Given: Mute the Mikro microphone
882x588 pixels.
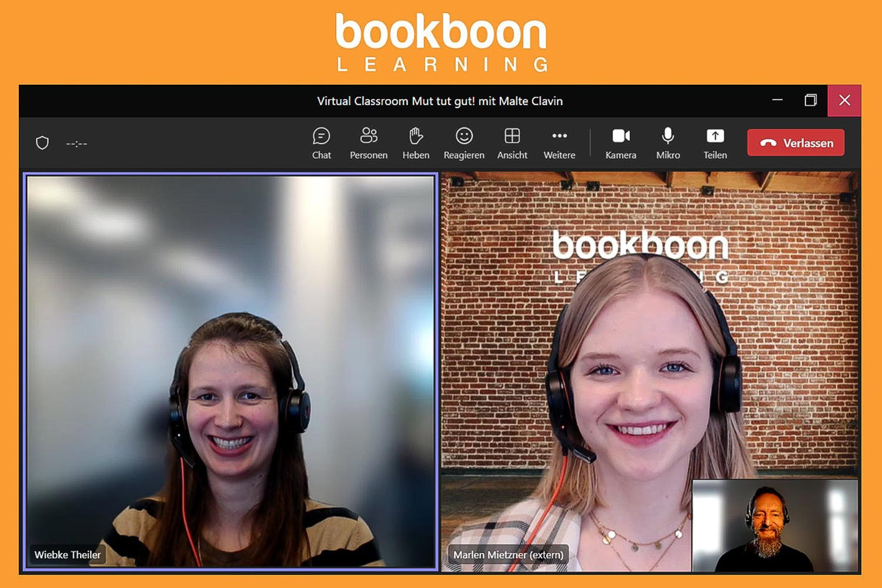Looking at the screenshot, I should click(x=668, y=143).
